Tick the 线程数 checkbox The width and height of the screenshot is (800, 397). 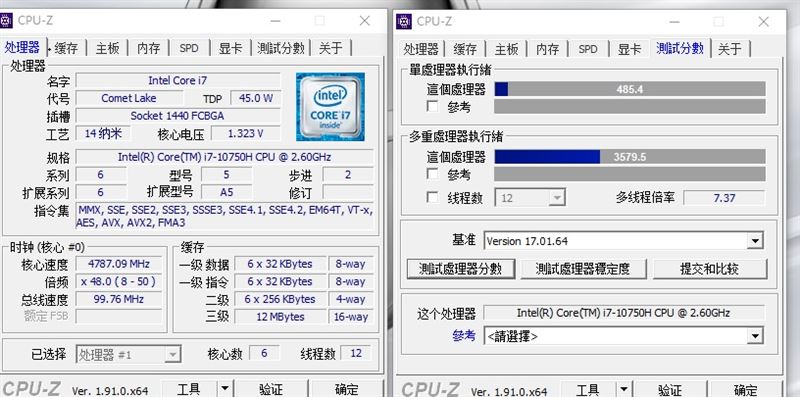coord(432,197)
